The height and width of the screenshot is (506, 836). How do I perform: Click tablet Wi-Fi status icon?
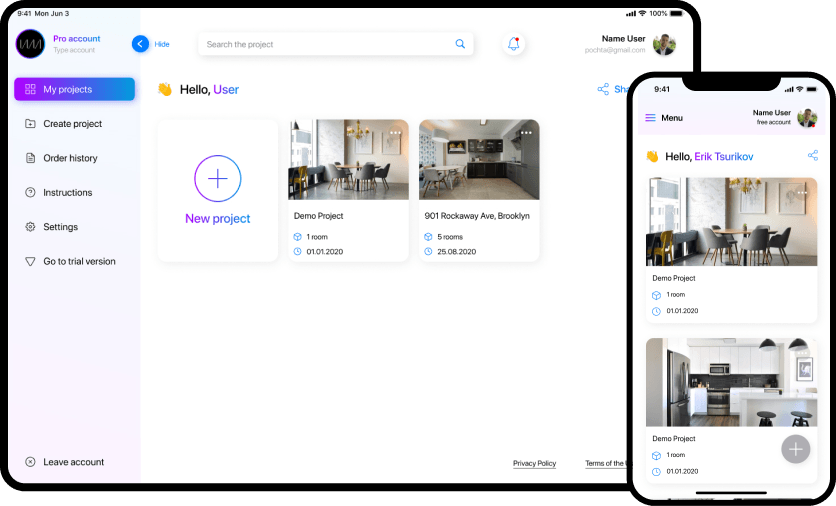(x=642, y=13)
